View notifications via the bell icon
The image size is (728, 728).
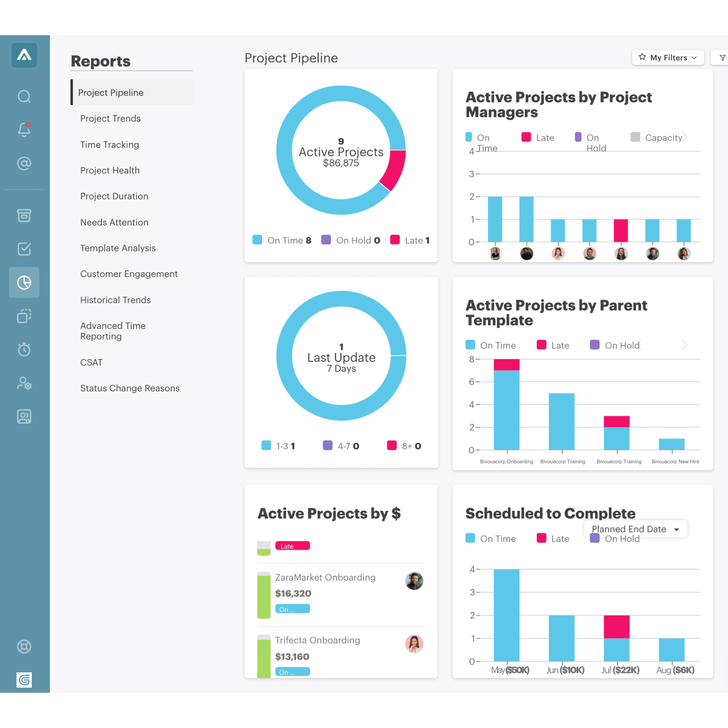coord(24,129)
